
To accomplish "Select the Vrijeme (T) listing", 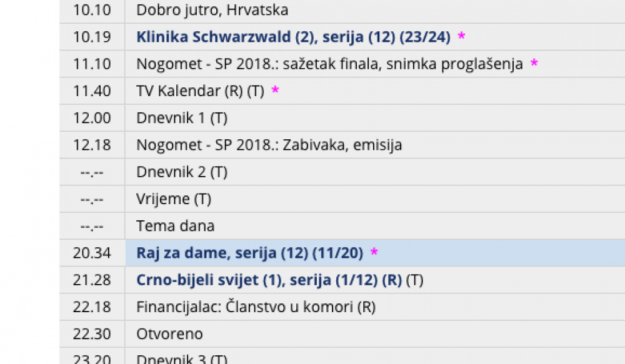I will pos(174,199).
